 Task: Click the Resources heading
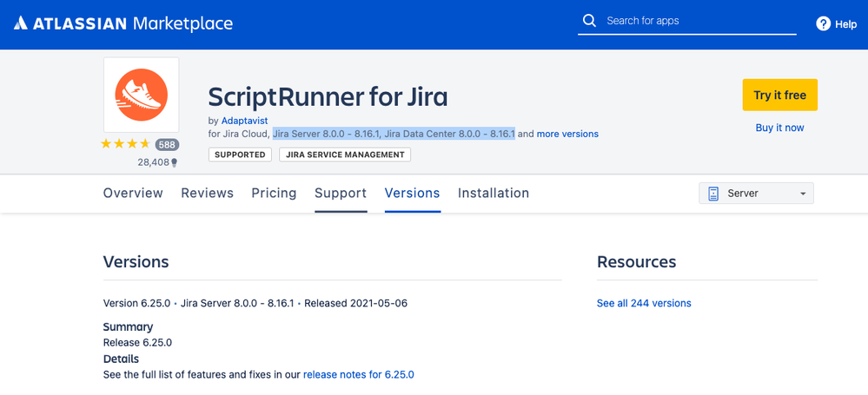[637, 261]
